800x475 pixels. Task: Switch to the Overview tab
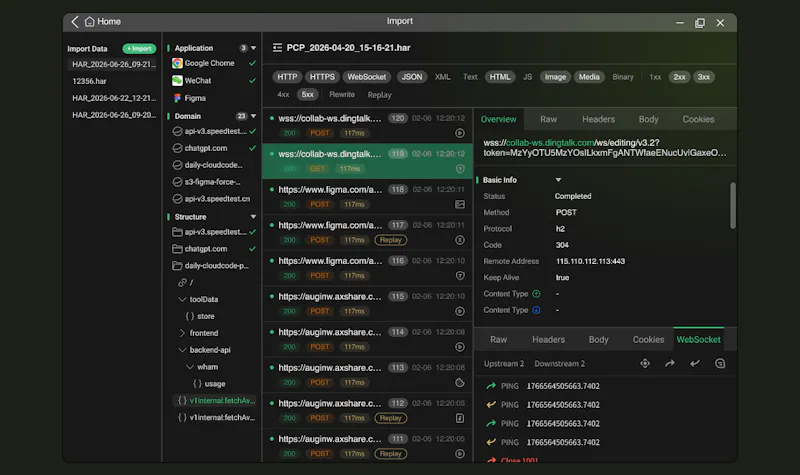tap(498, 119)
